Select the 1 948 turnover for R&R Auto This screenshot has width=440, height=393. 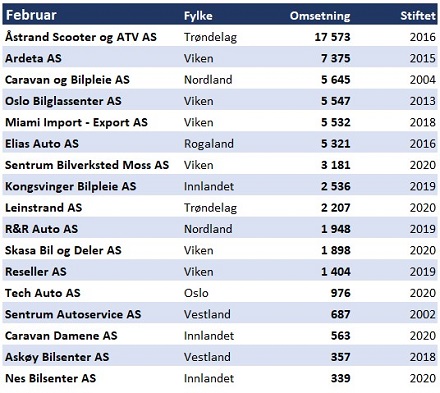click(x=336, y=229)
